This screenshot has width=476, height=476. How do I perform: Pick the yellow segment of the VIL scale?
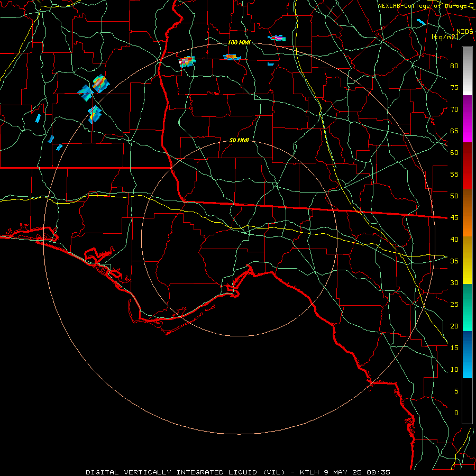tap(467, 260)
